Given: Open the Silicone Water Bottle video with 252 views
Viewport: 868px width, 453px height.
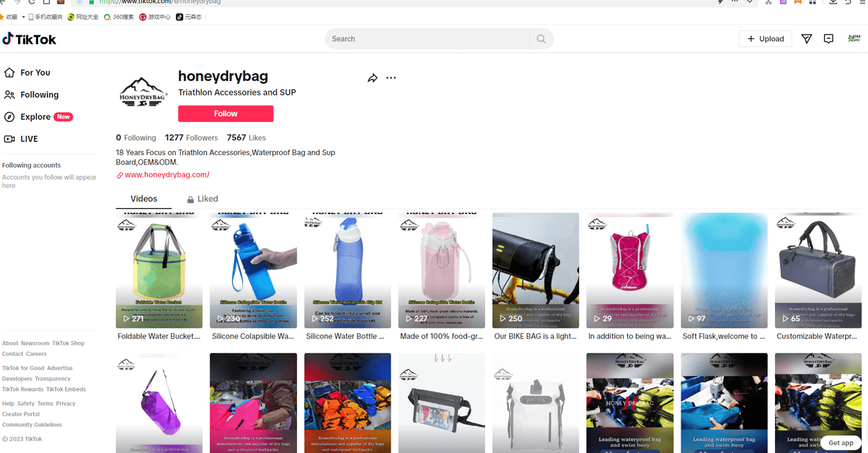Looking at the screenshot, I should [x=347, y=270].
